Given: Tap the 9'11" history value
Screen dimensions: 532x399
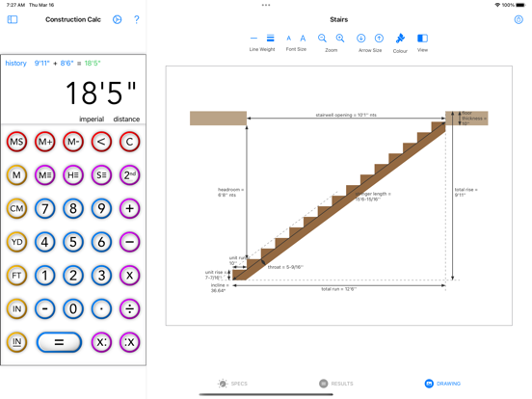Looking at the screenshot, I should click(42, 63).
